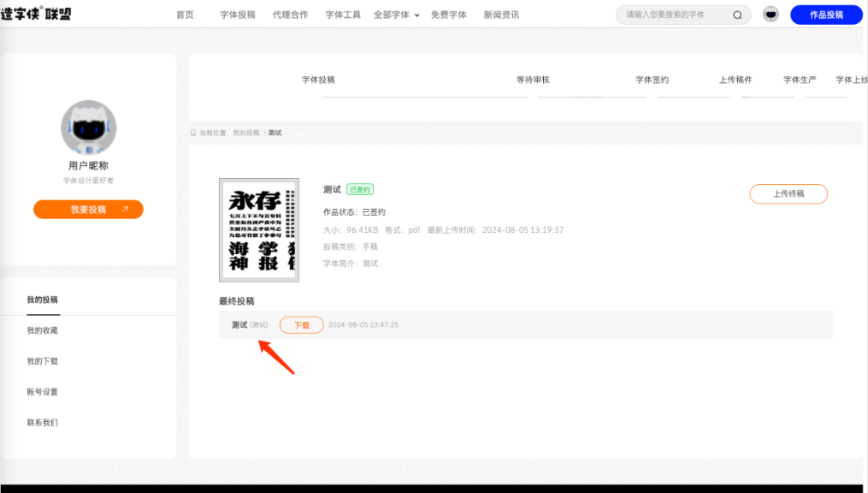This screenshot has width=868, height=493.
Task: Go to 首页 in the navigation bar
Action: coord(185,15)
